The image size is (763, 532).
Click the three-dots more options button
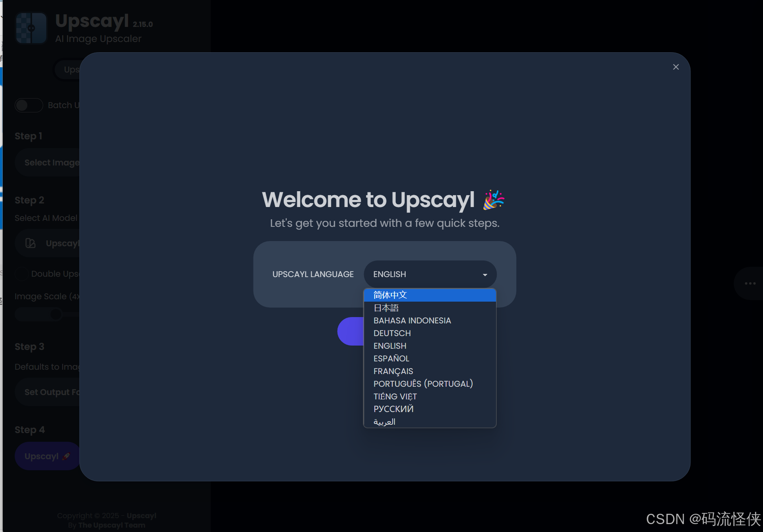[750, 283]
